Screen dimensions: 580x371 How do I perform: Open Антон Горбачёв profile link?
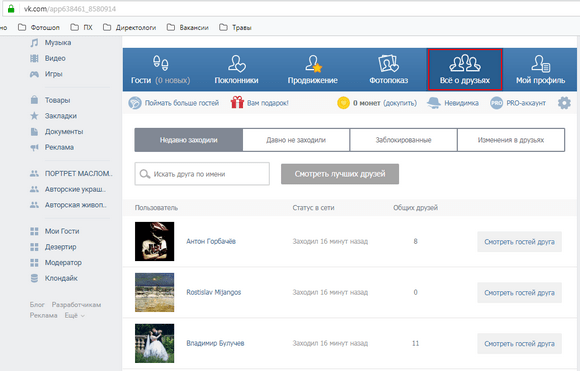tap(211, 241)
